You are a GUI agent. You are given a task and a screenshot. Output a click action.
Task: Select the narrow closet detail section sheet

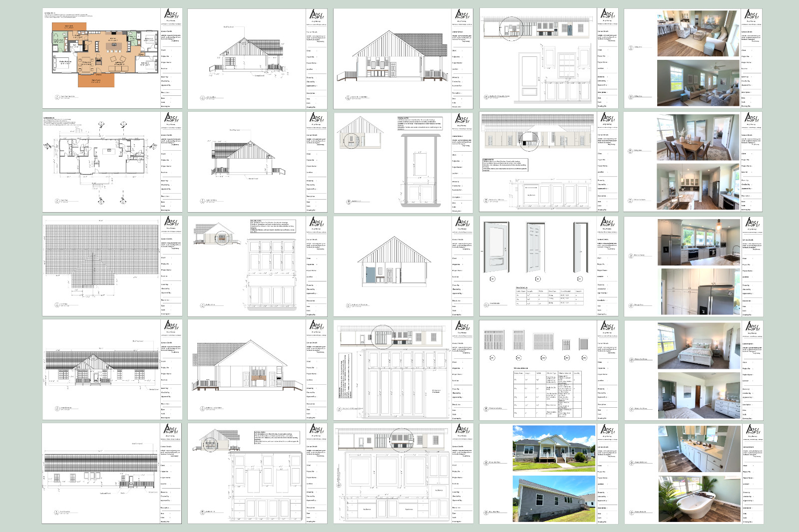click(x=403, y=162)
